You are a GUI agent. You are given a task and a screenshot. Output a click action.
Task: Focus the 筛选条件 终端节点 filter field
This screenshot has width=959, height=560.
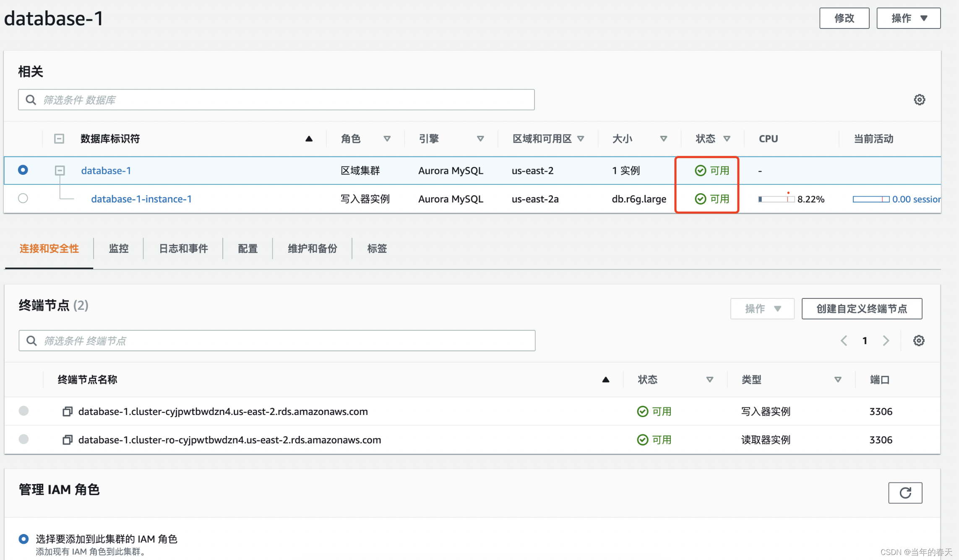tap(277, 340)
